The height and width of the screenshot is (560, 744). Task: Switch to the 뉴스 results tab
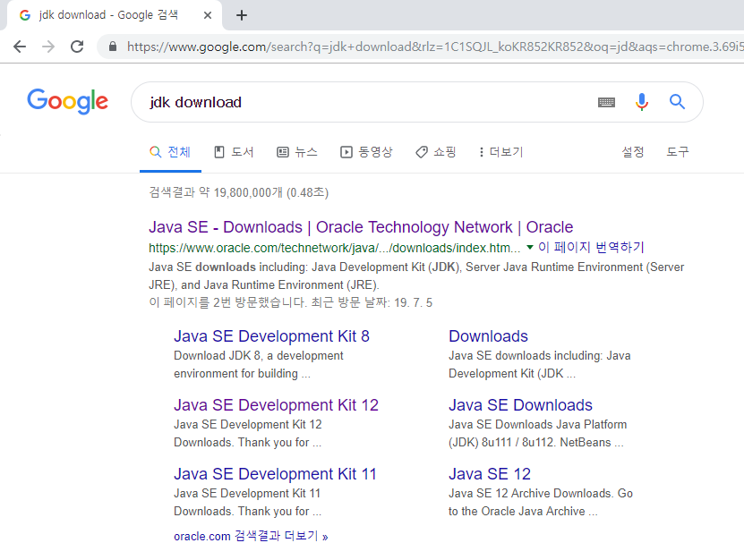pyautogui.click(x=298, y=151)
